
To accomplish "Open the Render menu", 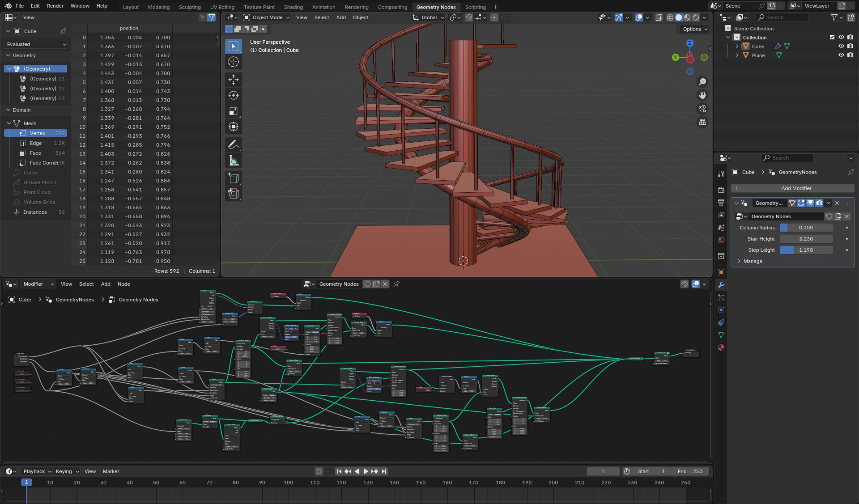I will pos(55,6).
